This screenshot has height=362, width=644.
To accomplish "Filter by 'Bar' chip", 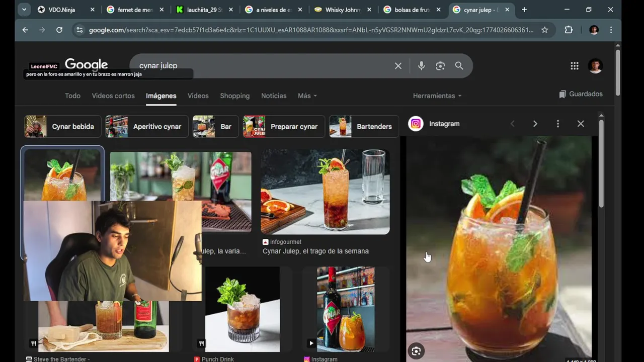I will (x=215, y=127).
